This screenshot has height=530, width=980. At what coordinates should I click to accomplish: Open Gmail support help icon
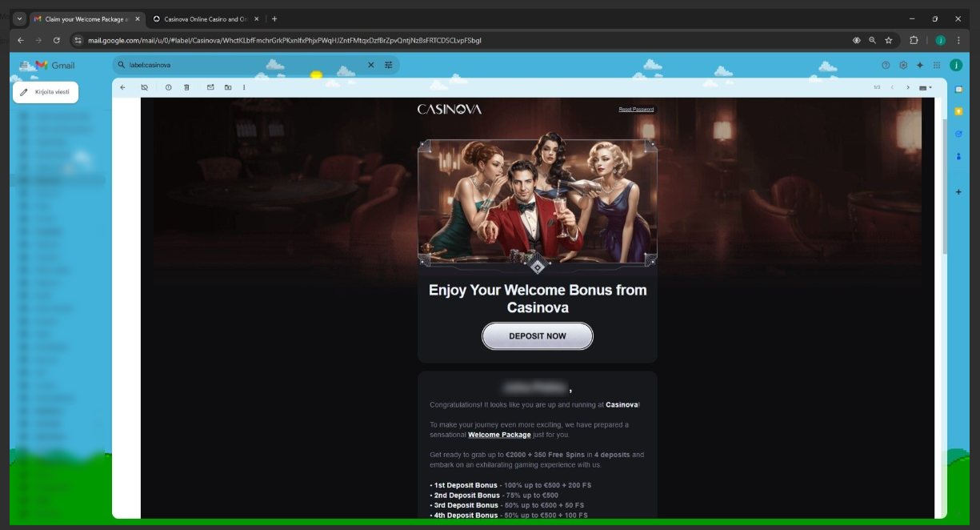[886, 65]
